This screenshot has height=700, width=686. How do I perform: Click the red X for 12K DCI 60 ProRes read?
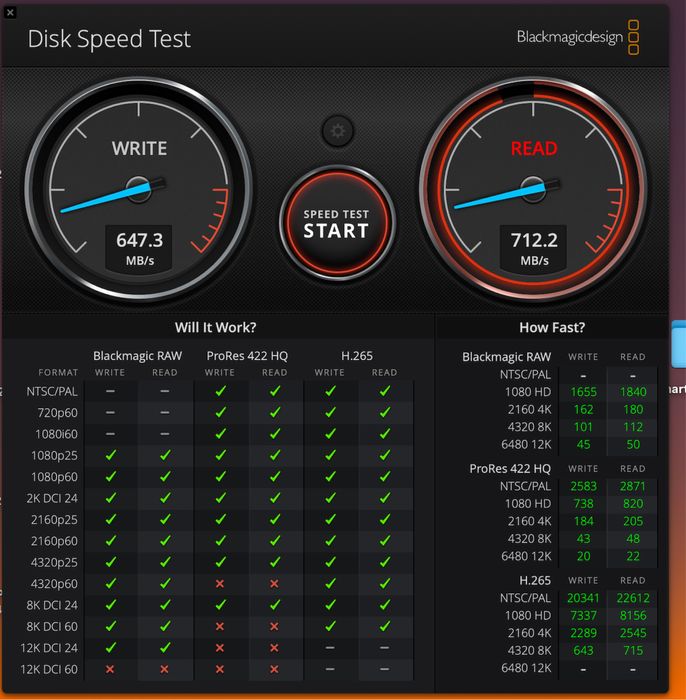point(274,669)
